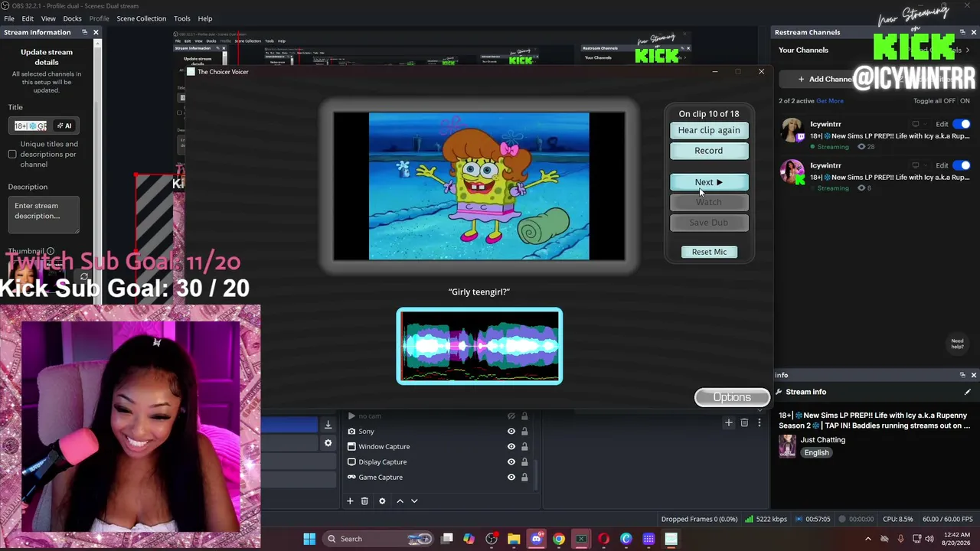Open the Edit menu
Image resolution: width=980 pixels, height=551 pixels.
[x=28, y=18]
